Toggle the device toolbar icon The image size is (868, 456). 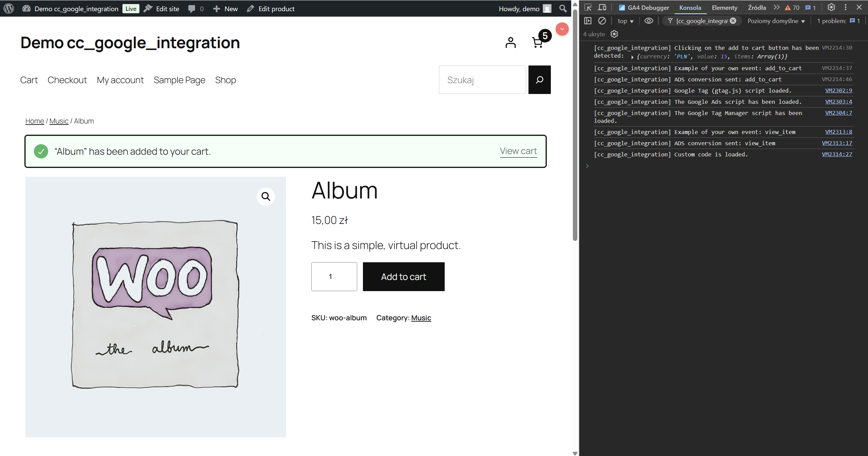pos(602,7)
